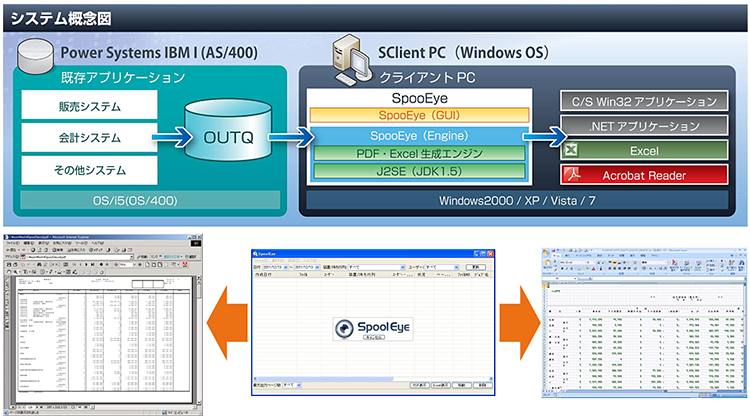Click the .NET アプリケーション box
The width and height of the screenshot is (750, 420).
point(644,126)
